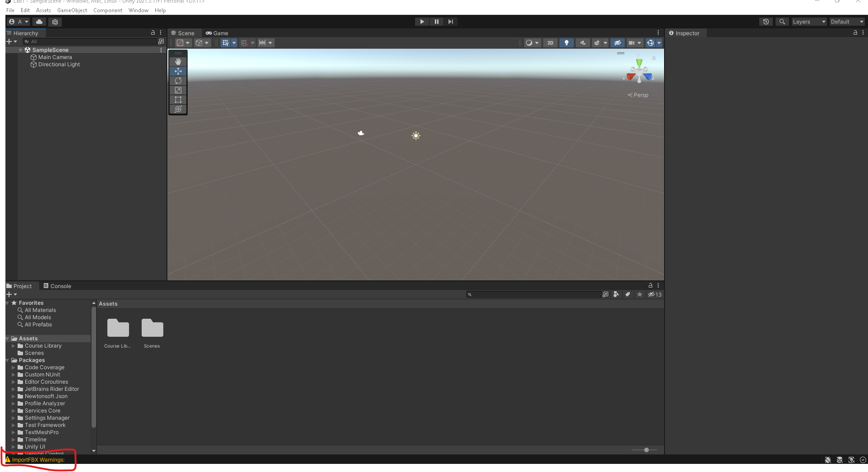
Task: Select the Hand view tool
Action: click(x=178, y=61)
